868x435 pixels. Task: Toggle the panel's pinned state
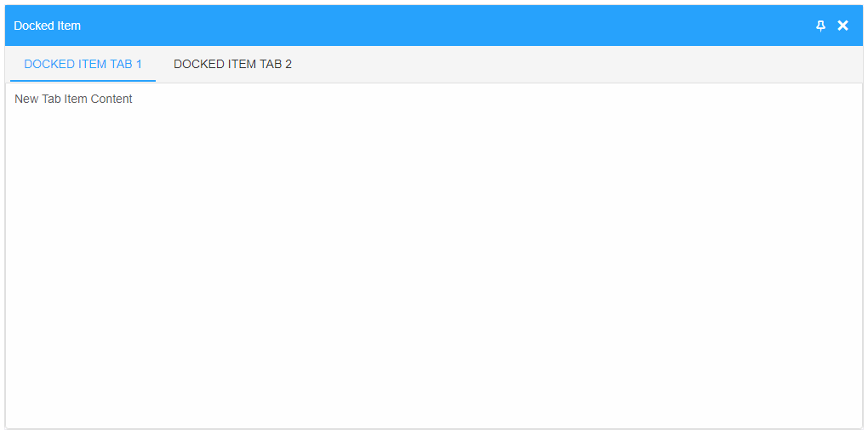(x=820, y=26)
